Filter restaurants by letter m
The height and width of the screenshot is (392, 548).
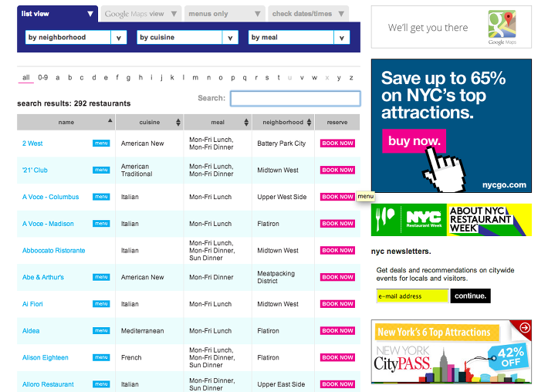point(195,78)
